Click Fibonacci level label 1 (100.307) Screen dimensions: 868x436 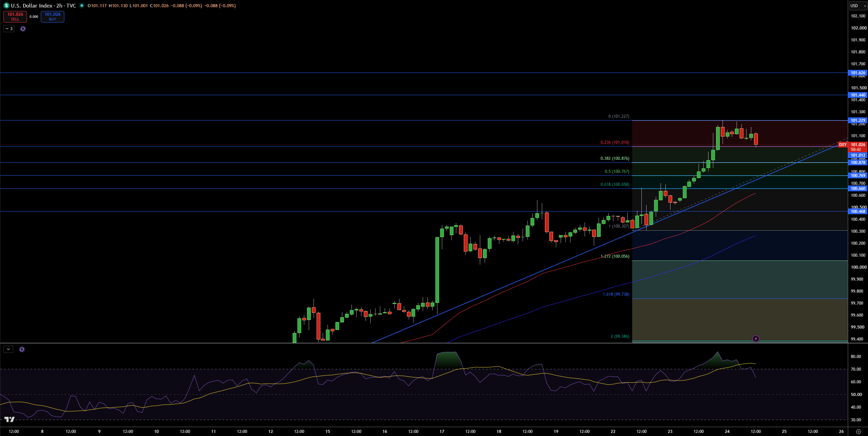click(618, 226)
